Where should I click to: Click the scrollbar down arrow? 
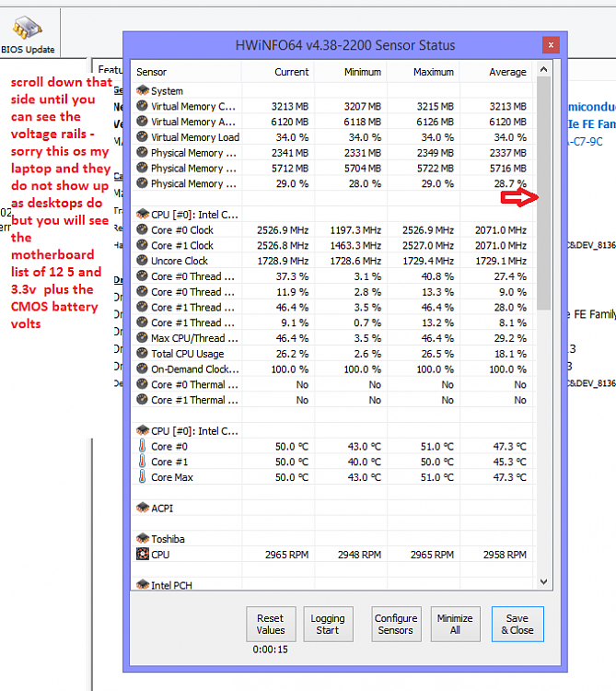pyautogui.click(x=544, y=581)
